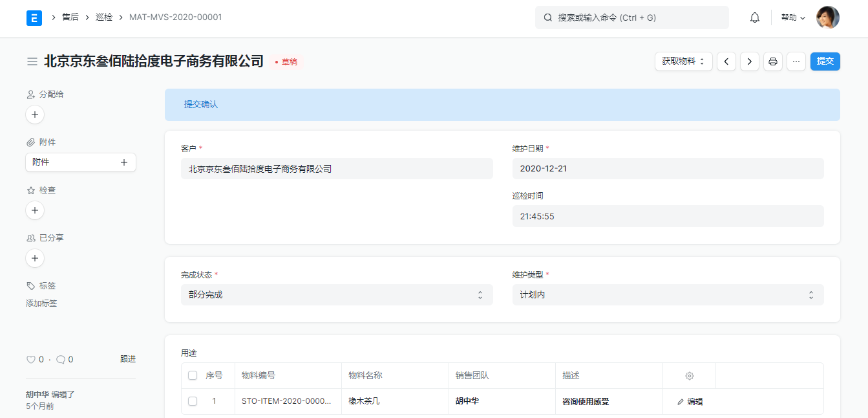
Task: Click cell STO-ITEM-2020-0000 in row 1
Action: (x=288, y=401)
